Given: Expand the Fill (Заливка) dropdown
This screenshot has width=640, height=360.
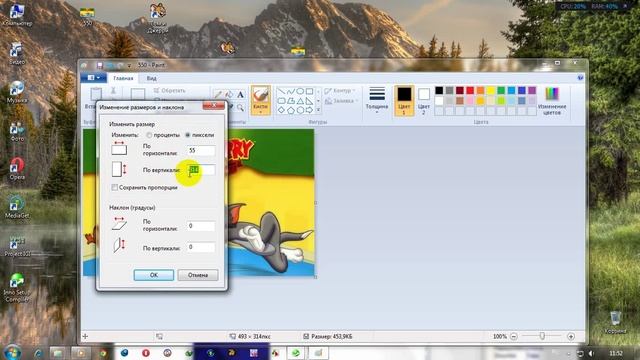Looking at the screenshot, I should point(341,101).
